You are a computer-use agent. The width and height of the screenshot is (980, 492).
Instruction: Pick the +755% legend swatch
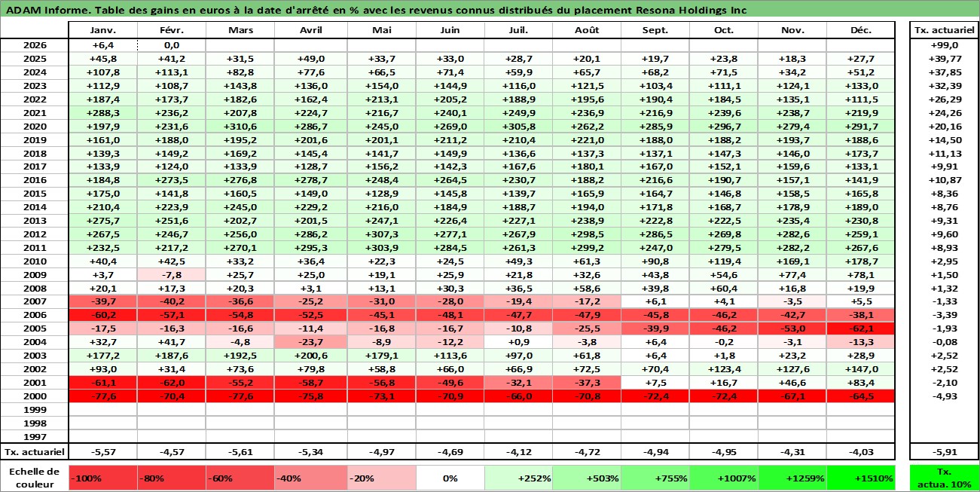(655, 477)
